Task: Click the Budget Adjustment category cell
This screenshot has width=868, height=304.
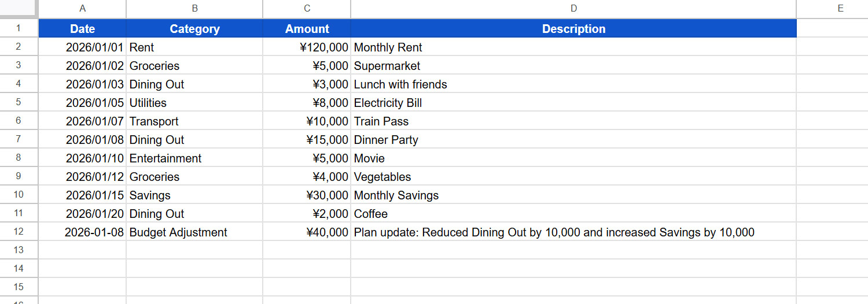Action: point(194,232)
